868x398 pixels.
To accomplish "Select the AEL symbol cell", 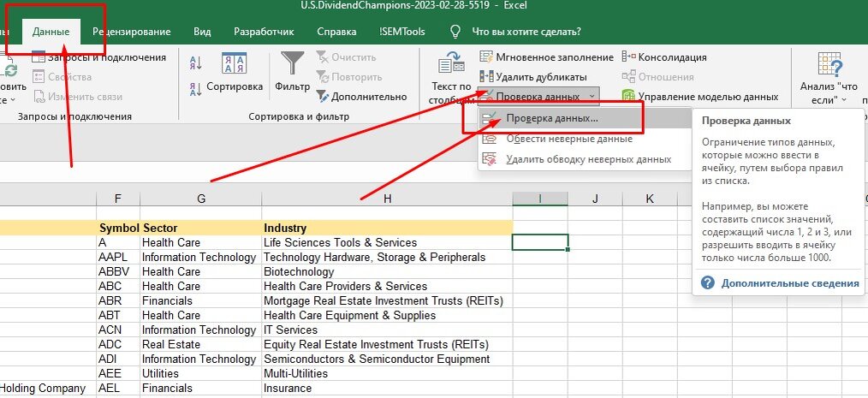I will 118,388.
